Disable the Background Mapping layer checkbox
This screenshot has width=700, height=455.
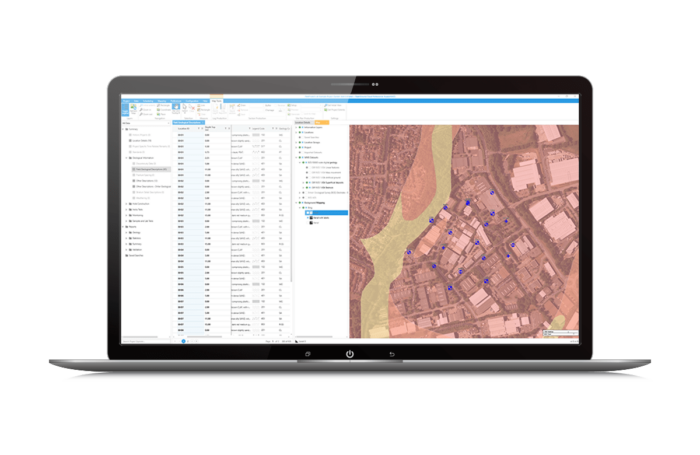302,203
